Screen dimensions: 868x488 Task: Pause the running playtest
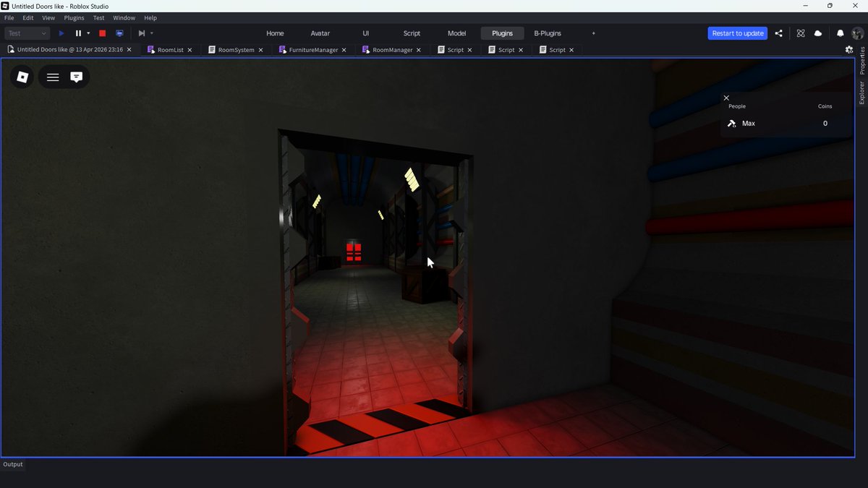[78, 33]
